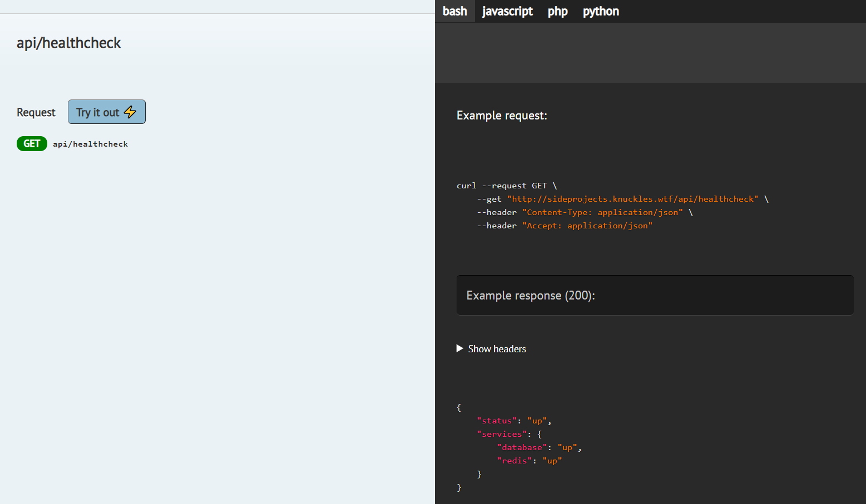
Task: Click the Request label
Action: [36, 112]
